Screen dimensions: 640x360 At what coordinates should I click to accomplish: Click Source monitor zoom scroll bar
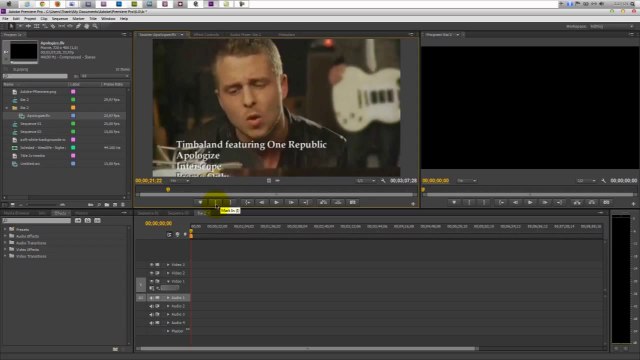tap(276, 195)
